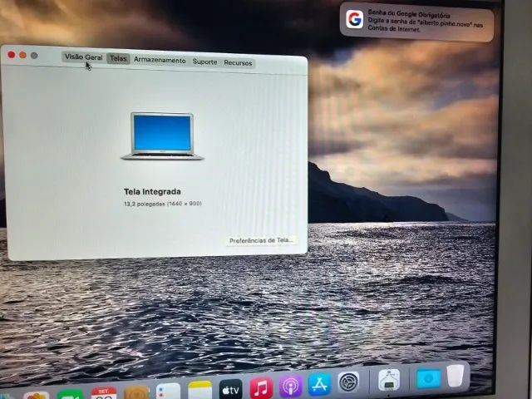Open the brown Contacts icon in the Dock
The image size is (532, 399).
click(x=136, y=392)
